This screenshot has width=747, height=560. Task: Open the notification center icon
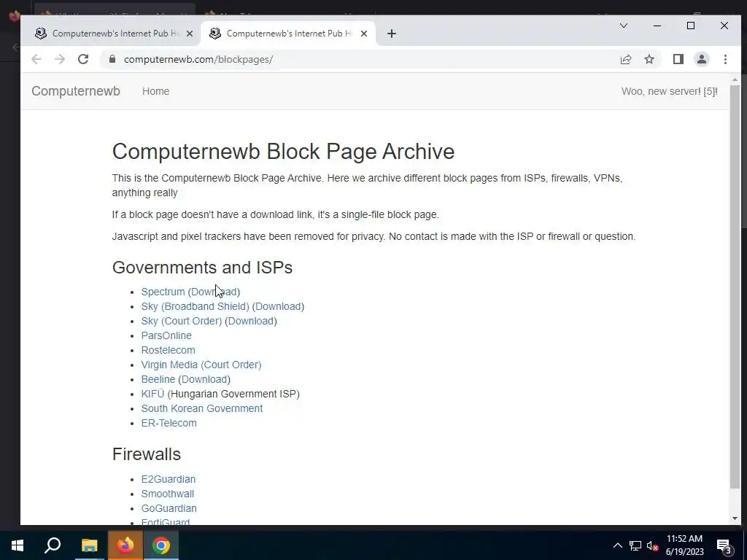[724, 545]
